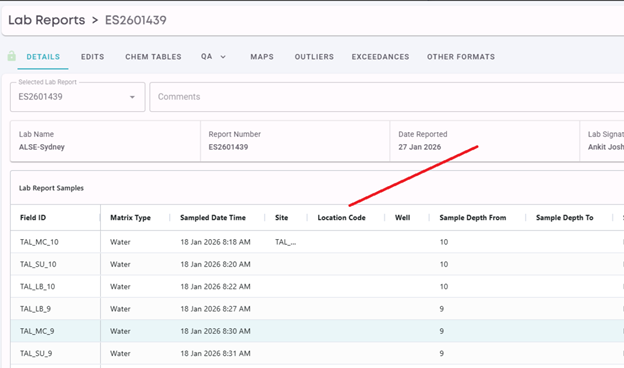Viewport: 624px width, 368px height.
Task: Click the 18 Jan 2026 8:31 AM cell
Action: [215, 353]
